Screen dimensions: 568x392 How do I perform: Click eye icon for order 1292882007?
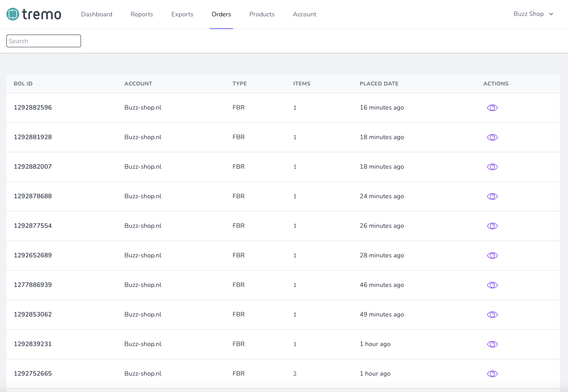(492, 167)
